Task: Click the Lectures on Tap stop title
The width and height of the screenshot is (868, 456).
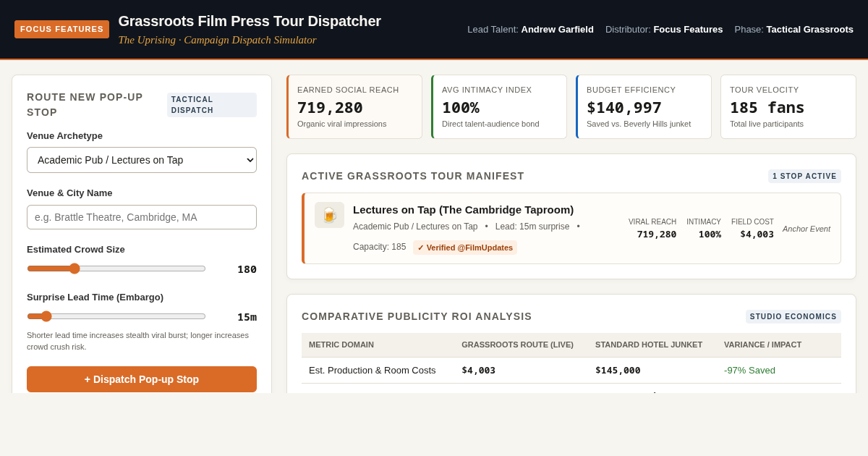Action: (463, 209)
